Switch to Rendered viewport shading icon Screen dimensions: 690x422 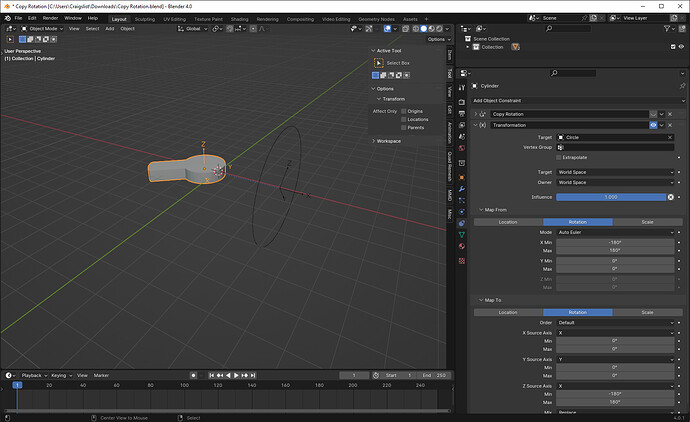[x=439, y=29]
